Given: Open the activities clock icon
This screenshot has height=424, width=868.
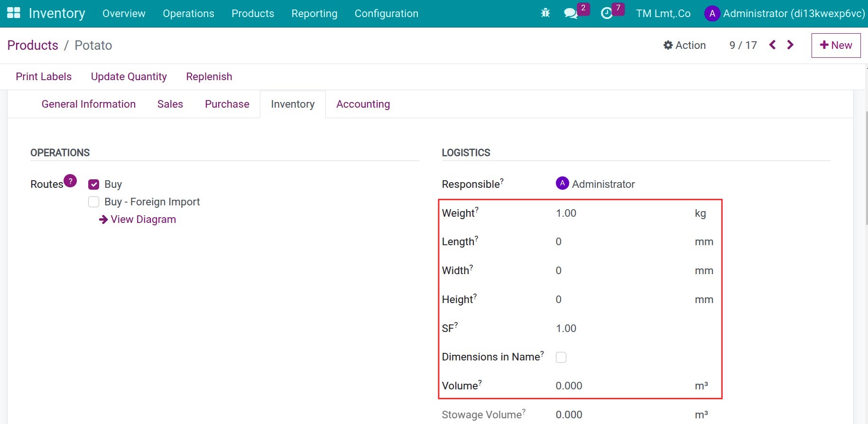Looking at the screenshot, I should coord(607,13).
